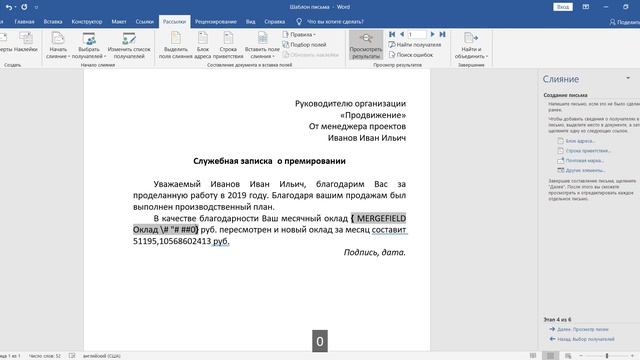Open the Наклейки (Labels) tool
Image resolution: width=640 pixels, height=360 pixels.
click(x=26, y=43)
